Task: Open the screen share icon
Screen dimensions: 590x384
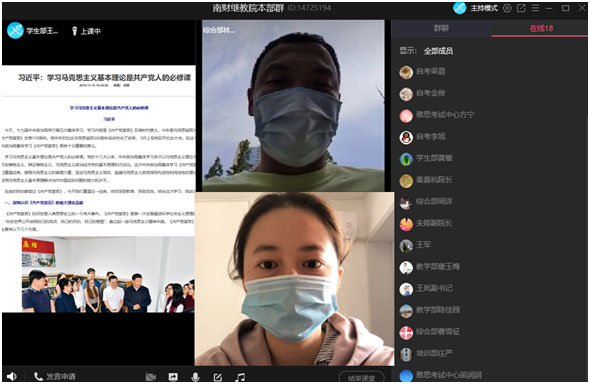Action: coord(173,376)
